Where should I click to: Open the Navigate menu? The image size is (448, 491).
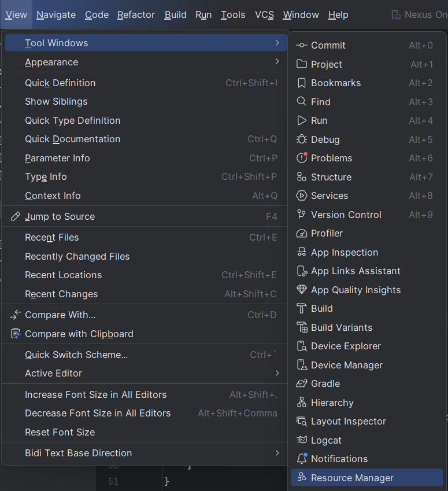coord(56,14)
